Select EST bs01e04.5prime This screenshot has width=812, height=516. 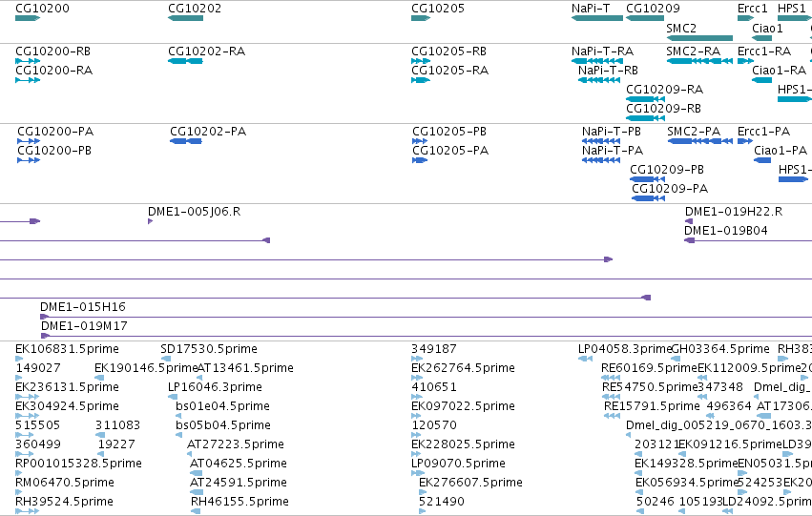178,416
